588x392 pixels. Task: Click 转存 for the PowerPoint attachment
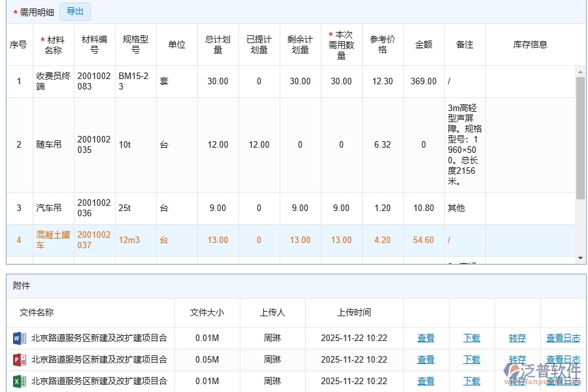click(517, 360)
